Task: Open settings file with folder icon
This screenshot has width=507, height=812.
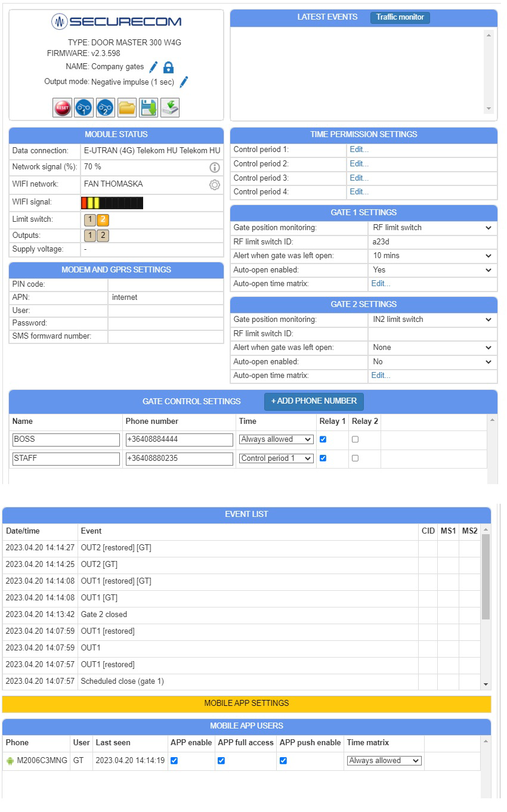Action: pos(127,107)
